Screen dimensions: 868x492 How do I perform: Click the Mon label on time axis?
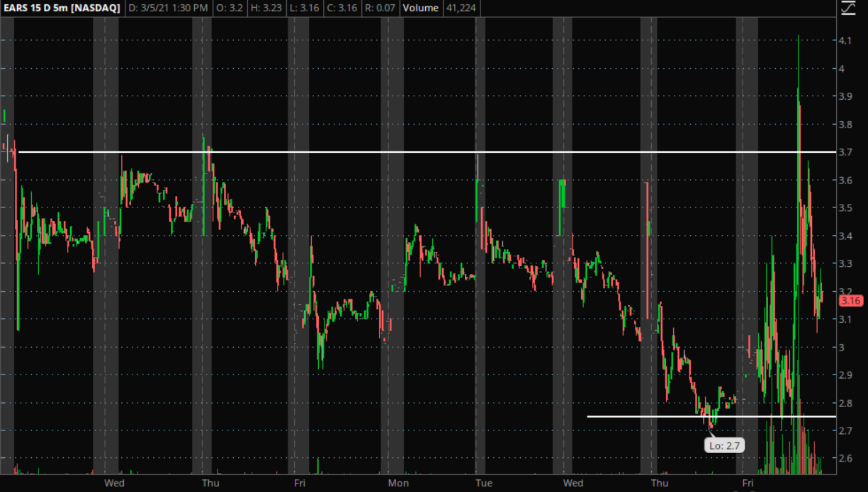click(x=398, y=483)
